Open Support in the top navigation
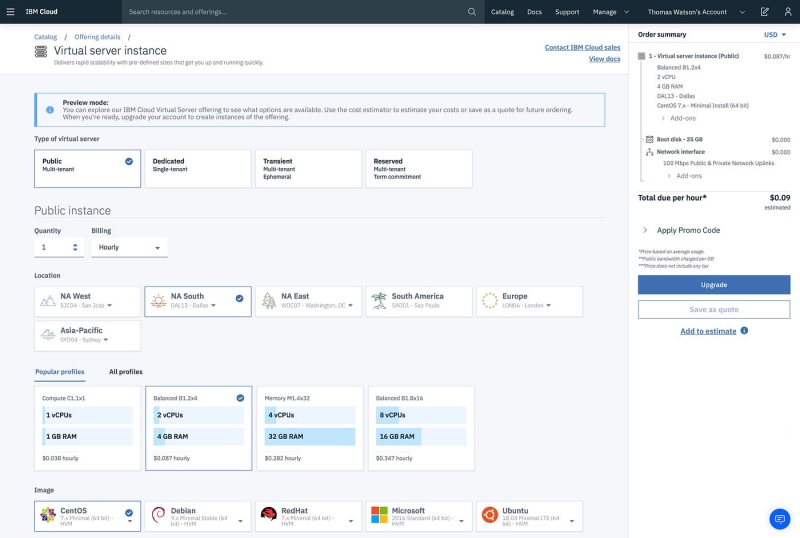800x538 pixels. [567, 12]
